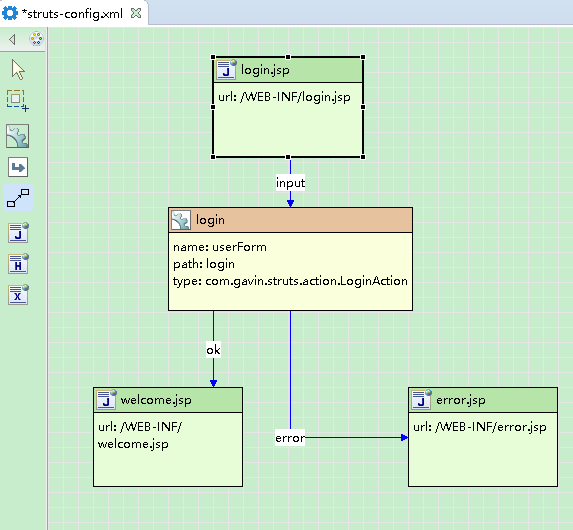Pick the HTML page palette tool
The height and width of the screenshot is (530, 573).
point(18,264)
